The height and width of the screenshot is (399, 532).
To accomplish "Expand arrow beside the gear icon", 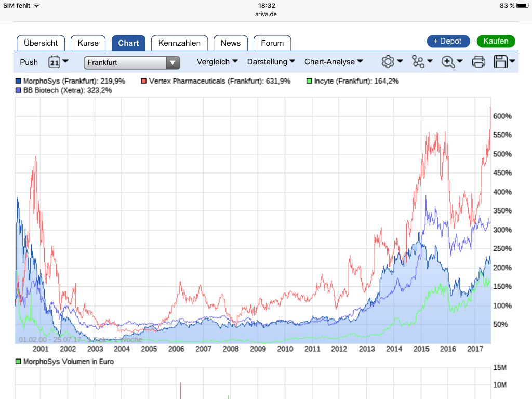I will (400, 61).
